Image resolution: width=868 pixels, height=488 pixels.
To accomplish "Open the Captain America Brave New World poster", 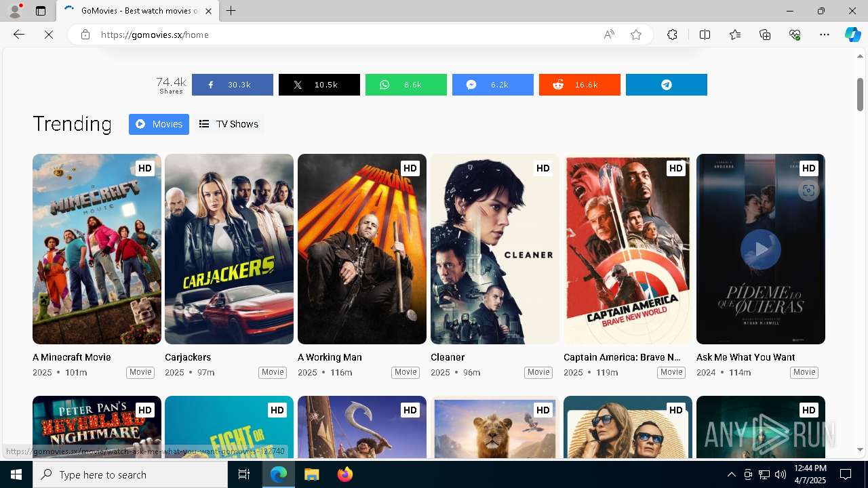I will click(x=628, y=249).
